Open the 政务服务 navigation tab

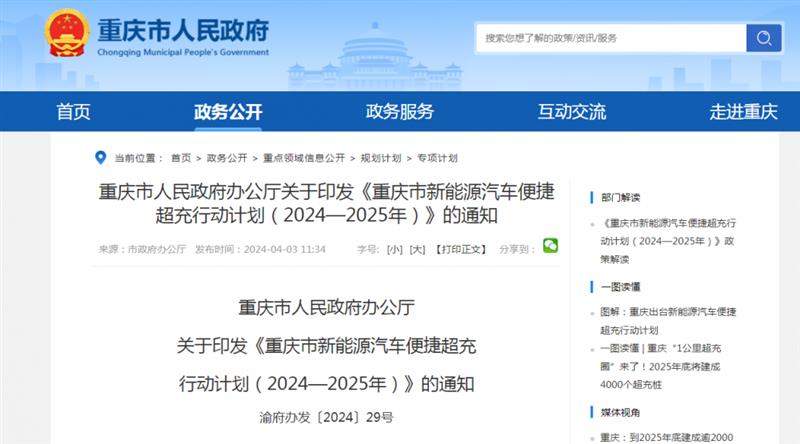coord(399,111)
